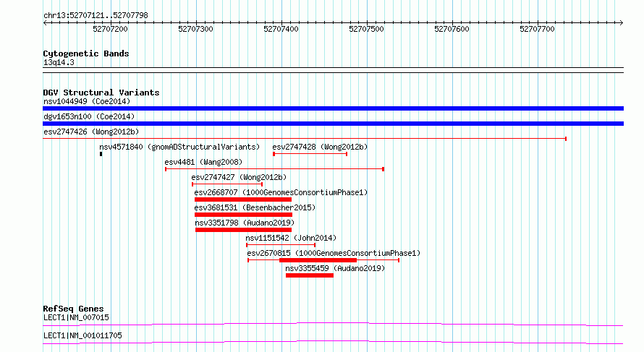Open the esv3681531 (Besenbacher2015) label
This screenshot has width=644, height=352.
click(x=255, y=207)
